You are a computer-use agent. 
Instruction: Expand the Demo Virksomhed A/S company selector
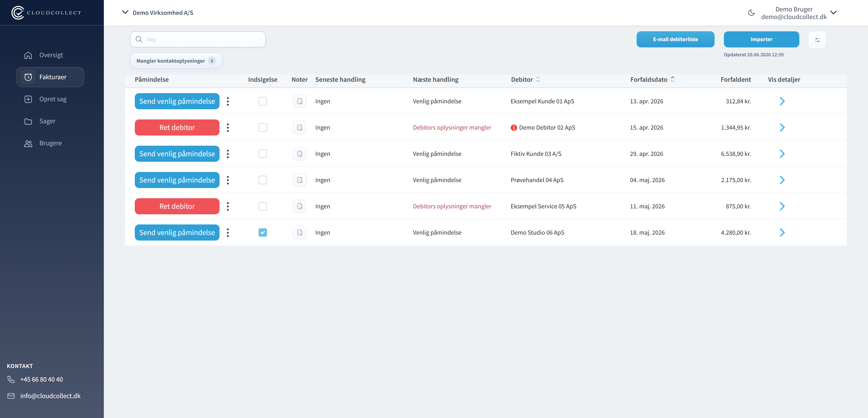(x=157, y=13)
